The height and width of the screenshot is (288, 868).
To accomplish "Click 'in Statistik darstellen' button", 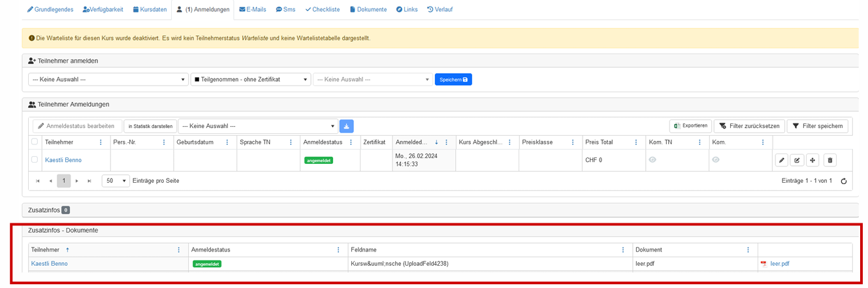I will (150, 126).
